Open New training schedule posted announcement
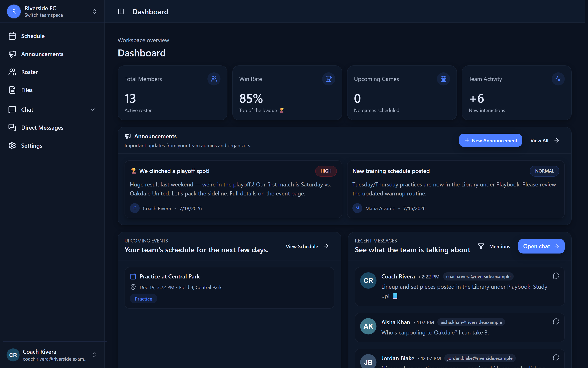 click(391, 171)
